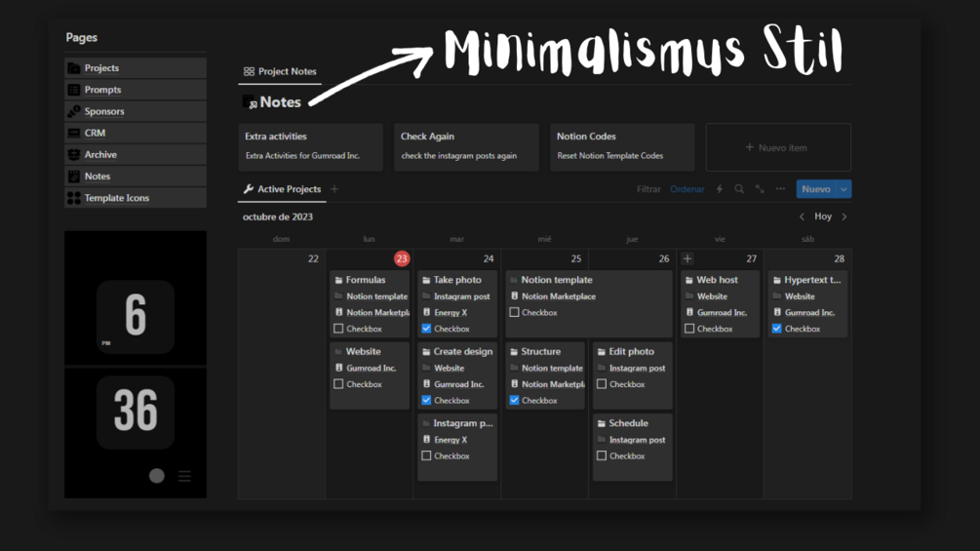Click the Ordenar button
Screen dimensions: 980x551
tap(686, 189)
